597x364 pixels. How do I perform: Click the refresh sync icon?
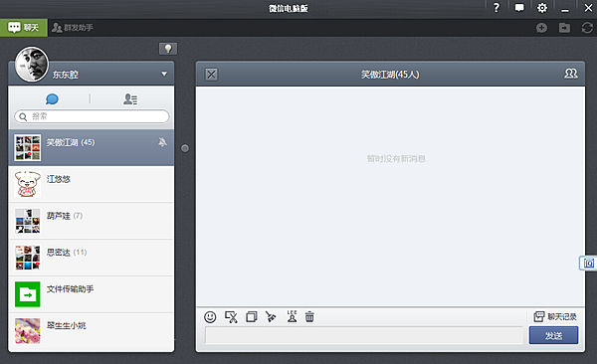click(587, 28)
